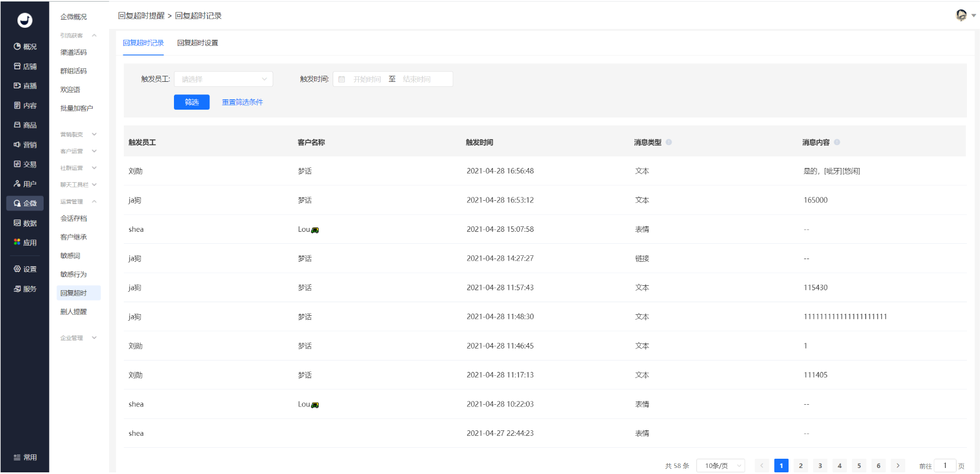Click the 开始时间 date field
Screen dimensions: 980x474
pos(367,79)
